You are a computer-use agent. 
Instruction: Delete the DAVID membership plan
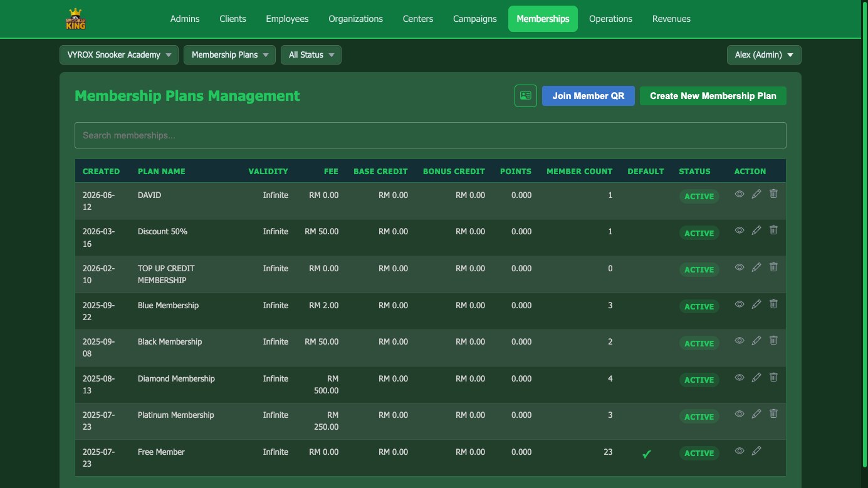[773, 194]
